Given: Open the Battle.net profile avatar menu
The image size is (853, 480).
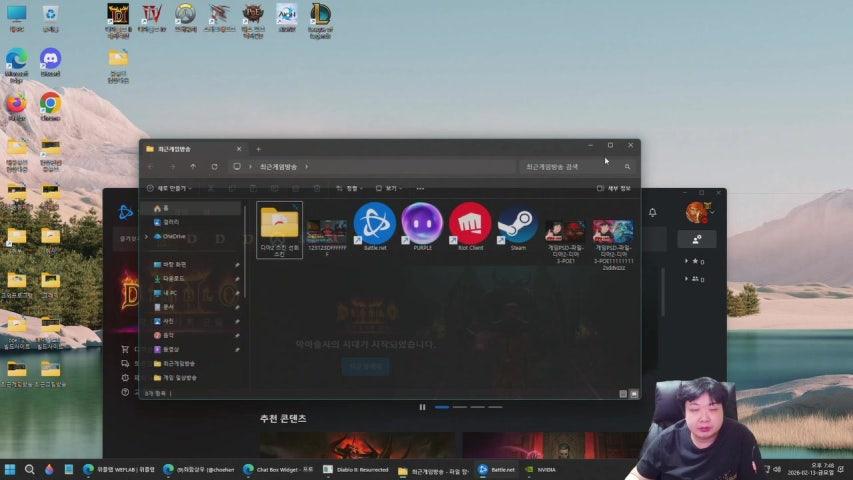Looking at the screenshot, I should (699, 212).
